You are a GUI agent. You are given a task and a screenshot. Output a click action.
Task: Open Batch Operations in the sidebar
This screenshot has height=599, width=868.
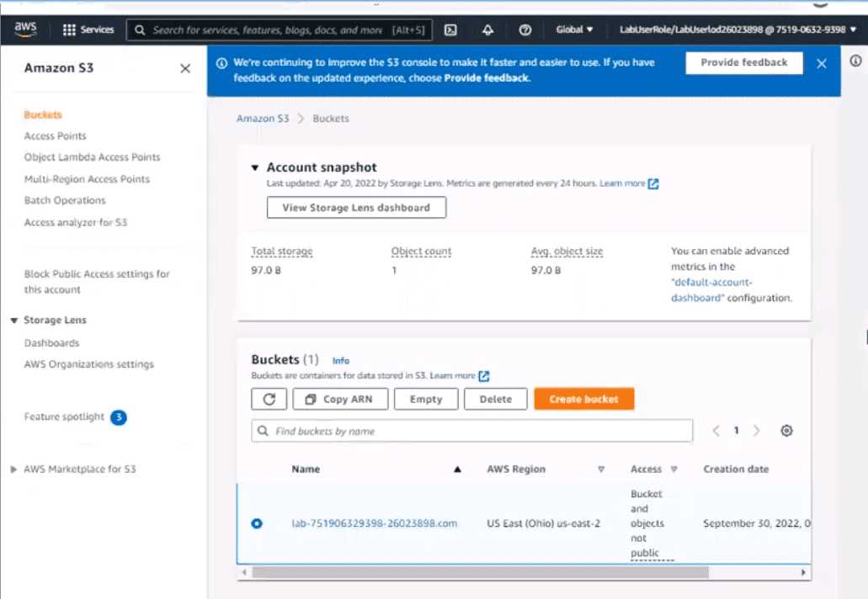point(65,201)
